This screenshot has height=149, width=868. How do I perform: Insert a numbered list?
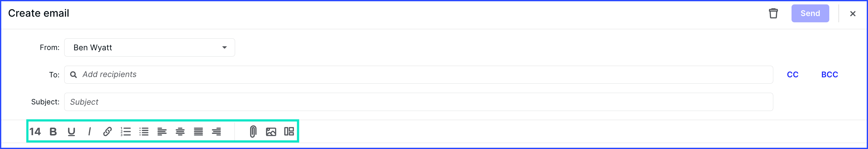point(125,131)
